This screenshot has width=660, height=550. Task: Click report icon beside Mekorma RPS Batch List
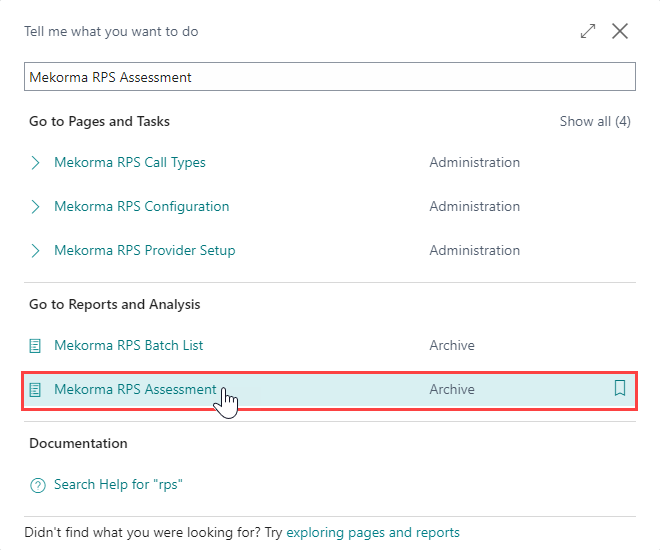(x=35, y=346)
